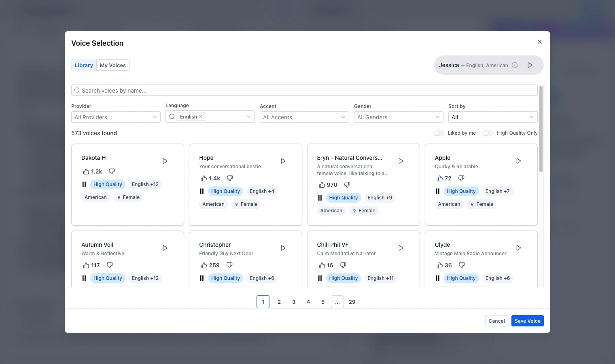Screen dimensions: 615x364
Task: Play preview of Dakota H voice
Action: [165, 161]
